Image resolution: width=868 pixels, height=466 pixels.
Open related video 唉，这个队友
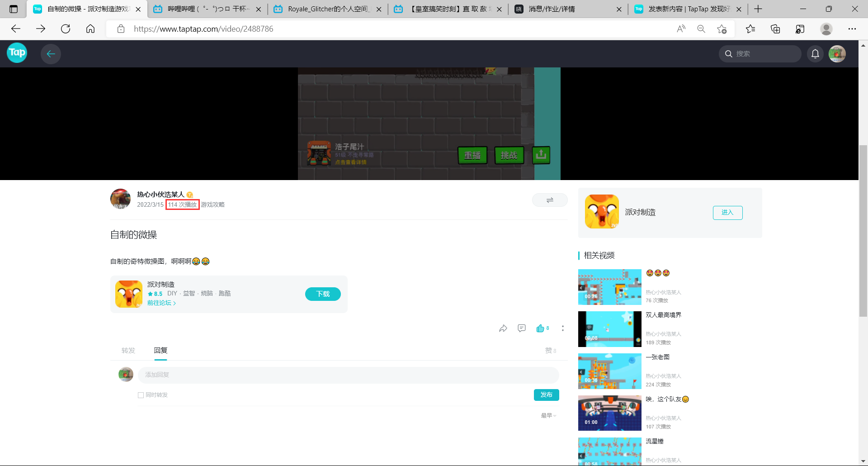(610, 414)
